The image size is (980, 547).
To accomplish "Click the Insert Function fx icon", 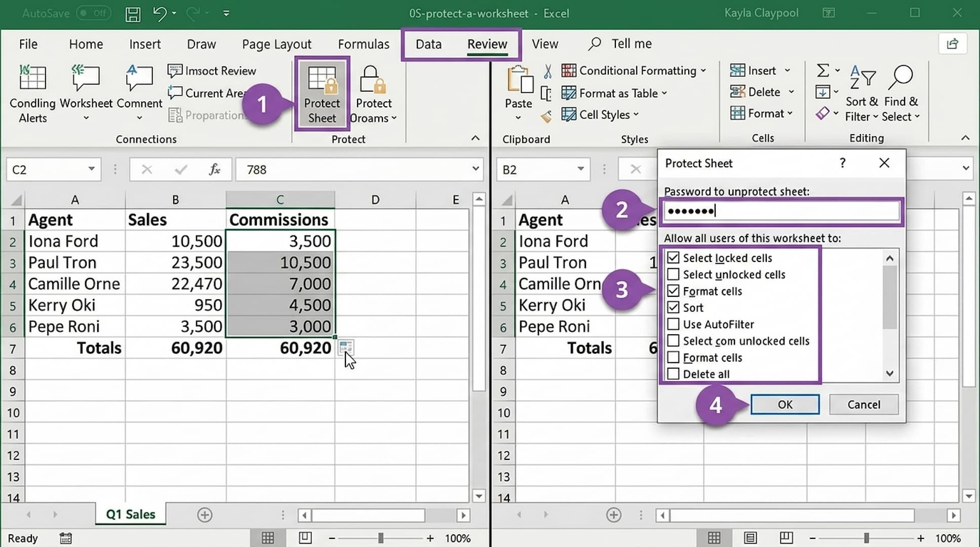I will pyautogui.click(x=214, y=170).
